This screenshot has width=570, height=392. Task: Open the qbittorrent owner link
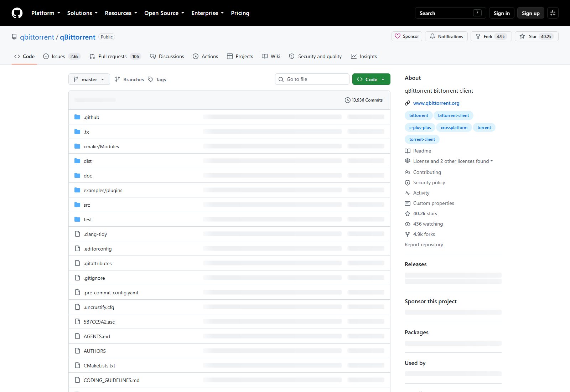pyautogui.click(x=37, y=37)
